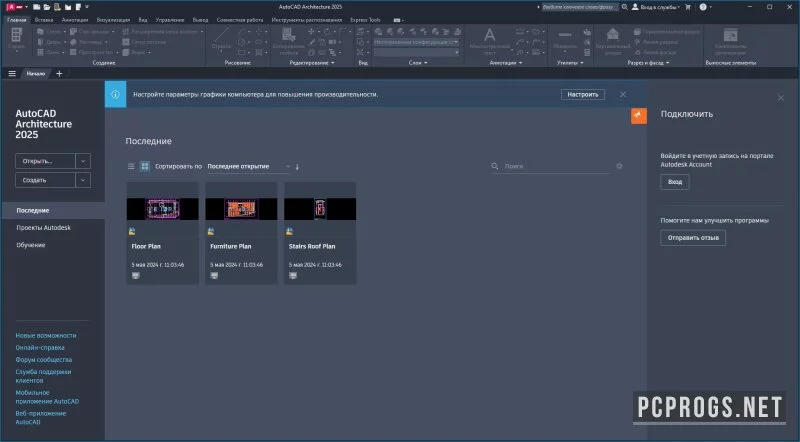Click the blue info icon in the banner
The width and height of the screenshot is (800, 442).
coord(115,94)
